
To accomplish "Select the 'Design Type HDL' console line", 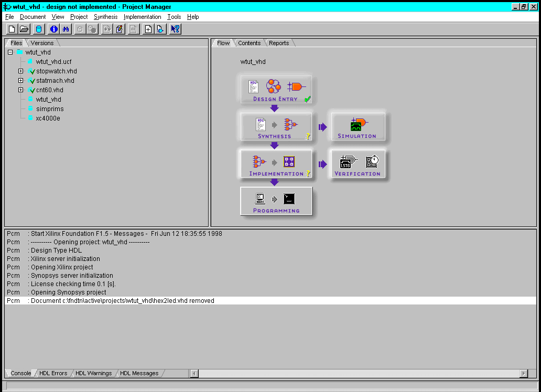I will [270, 250].
